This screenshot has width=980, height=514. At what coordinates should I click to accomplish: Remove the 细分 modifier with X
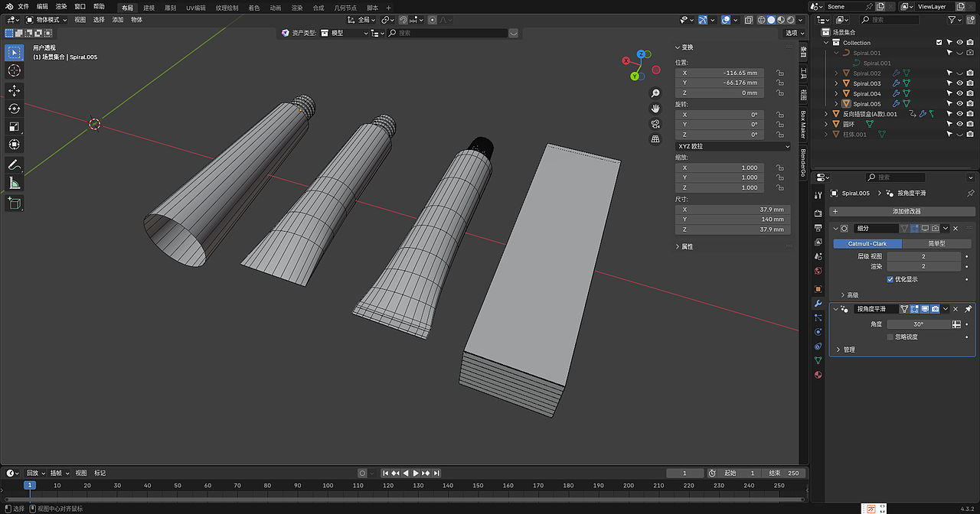coord(955,228)
